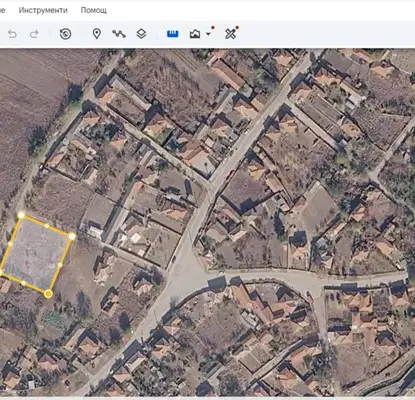Click the redo arrow icon
The height and width of the screenshot is (400, 415).
34,34
